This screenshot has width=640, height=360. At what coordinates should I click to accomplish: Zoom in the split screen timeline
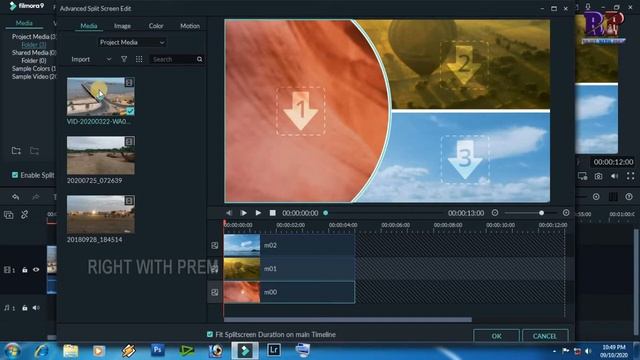point(566,213)
